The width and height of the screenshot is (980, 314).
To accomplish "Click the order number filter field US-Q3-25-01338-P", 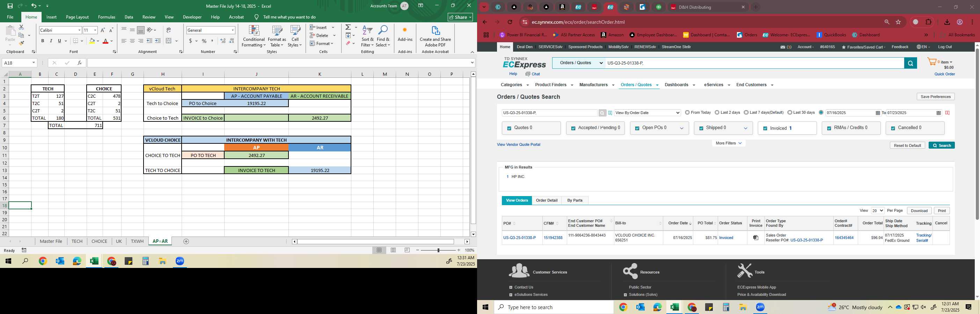I will pyautogui.click(x=549, y=113).
